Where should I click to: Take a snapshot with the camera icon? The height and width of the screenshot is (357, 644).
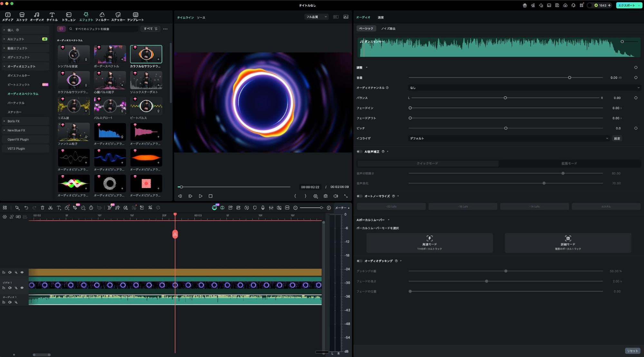coord(325,196)
